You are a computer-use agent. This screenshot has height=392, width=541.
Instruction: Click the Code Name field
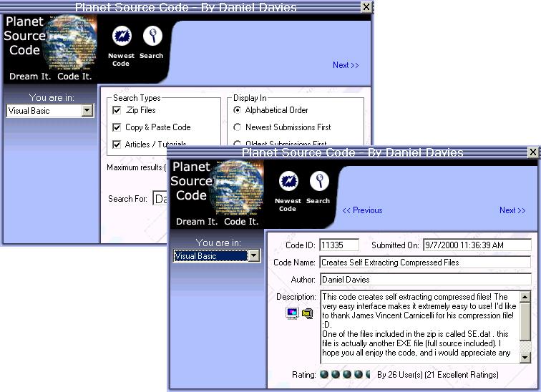(425, 263)
